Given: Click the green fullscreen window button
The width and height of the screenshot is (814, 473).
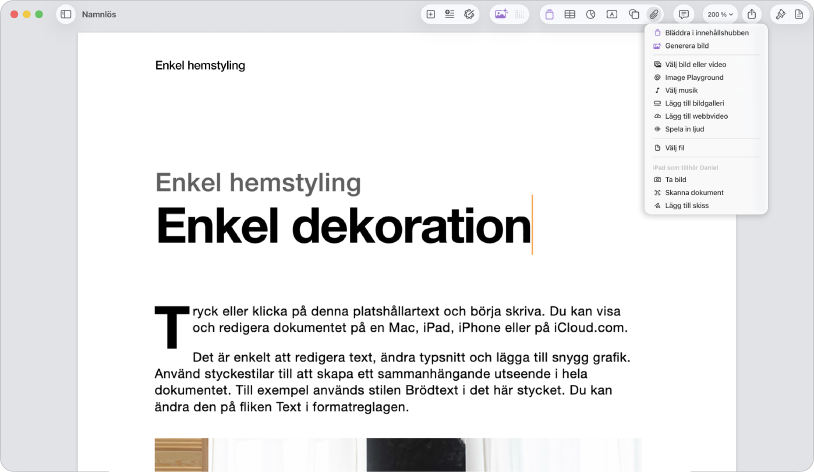Looking at the screenshot, I should click(39, 15).
